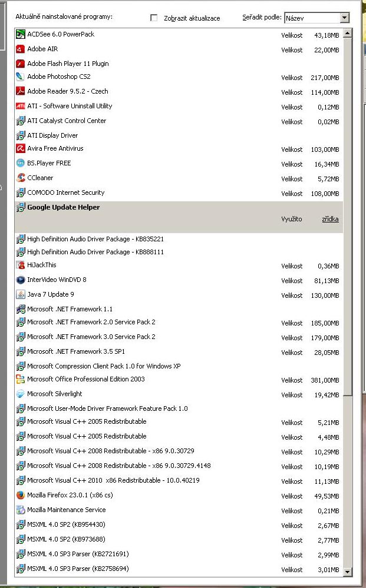The width and height of the screenshot is (366, 588).
Task: Click the Java 7 Update 9 icon
Action: pyautogui.click(x=20, y=294)
